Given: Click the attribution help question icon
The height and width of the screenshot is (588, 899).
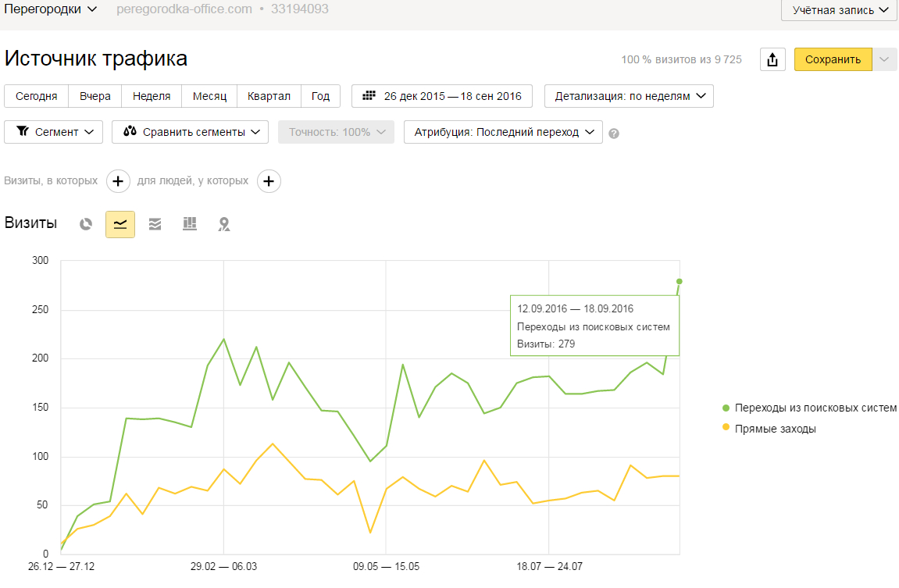Looking at the screenshot, I should click(x=614, y=134).
